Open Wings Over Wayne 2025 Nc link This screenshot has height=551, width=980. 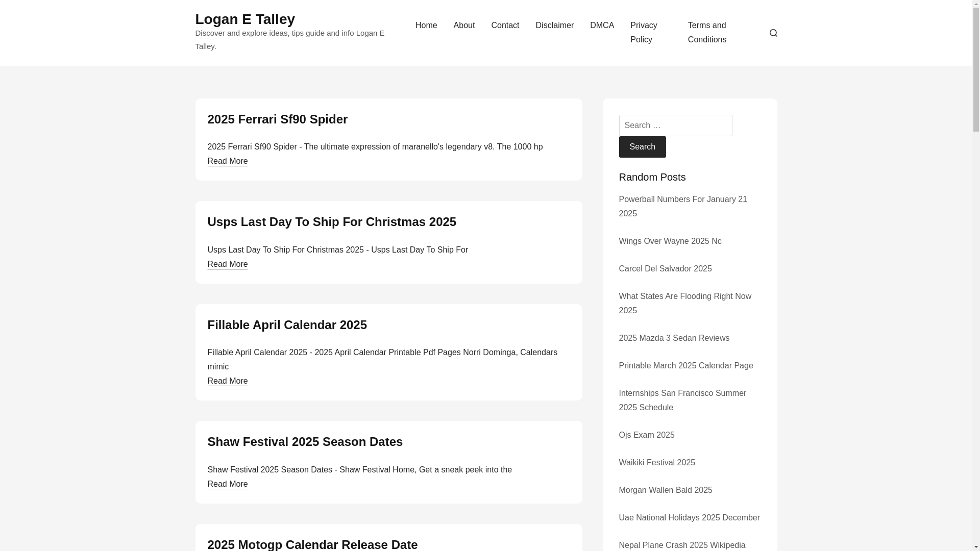670,241
